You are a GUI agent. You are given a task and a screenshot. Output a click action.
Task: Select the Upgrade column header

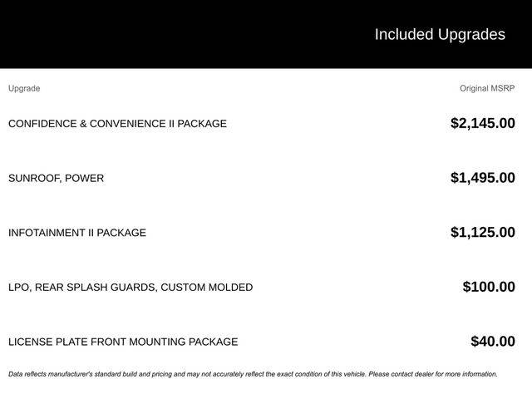(x=24, y=89)
